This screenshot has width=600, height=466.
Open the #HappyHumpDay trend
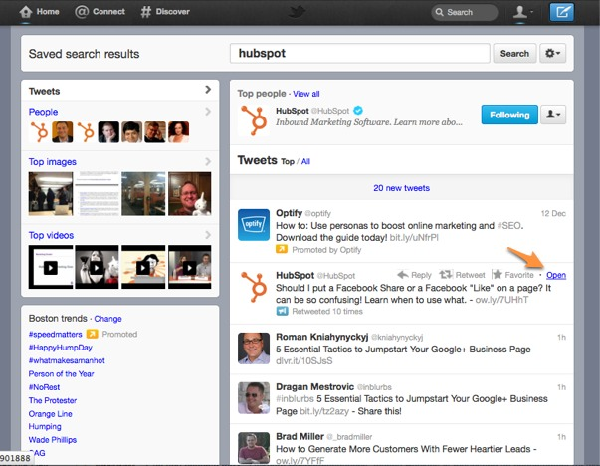60,347
